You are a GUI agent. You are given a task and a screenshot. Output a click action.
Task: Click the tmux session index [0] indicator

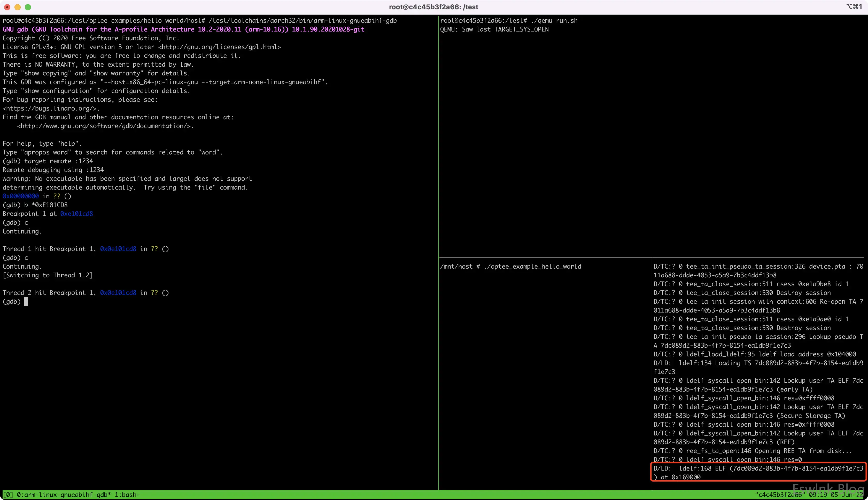7,495
